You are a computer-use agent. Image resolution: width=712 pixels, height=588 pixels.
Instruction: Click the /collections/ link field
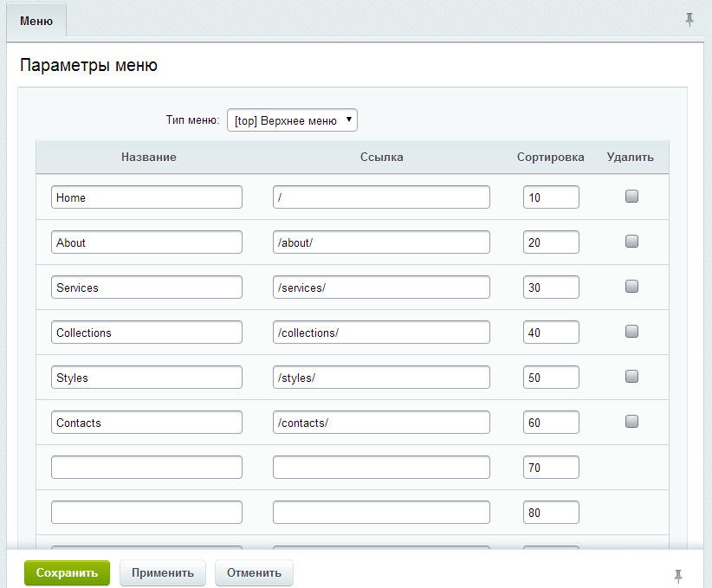click(381, 332)
